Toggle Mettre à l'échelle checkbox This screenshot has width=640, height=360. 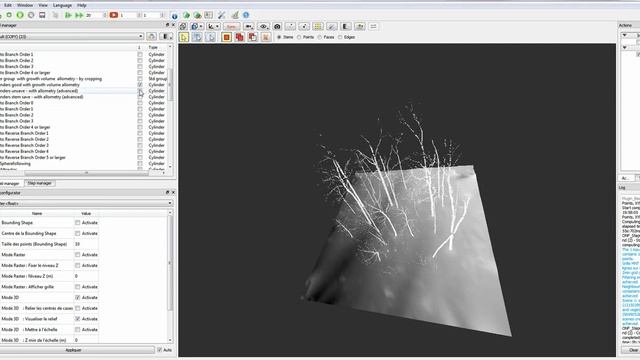click(x=78, y=329)
